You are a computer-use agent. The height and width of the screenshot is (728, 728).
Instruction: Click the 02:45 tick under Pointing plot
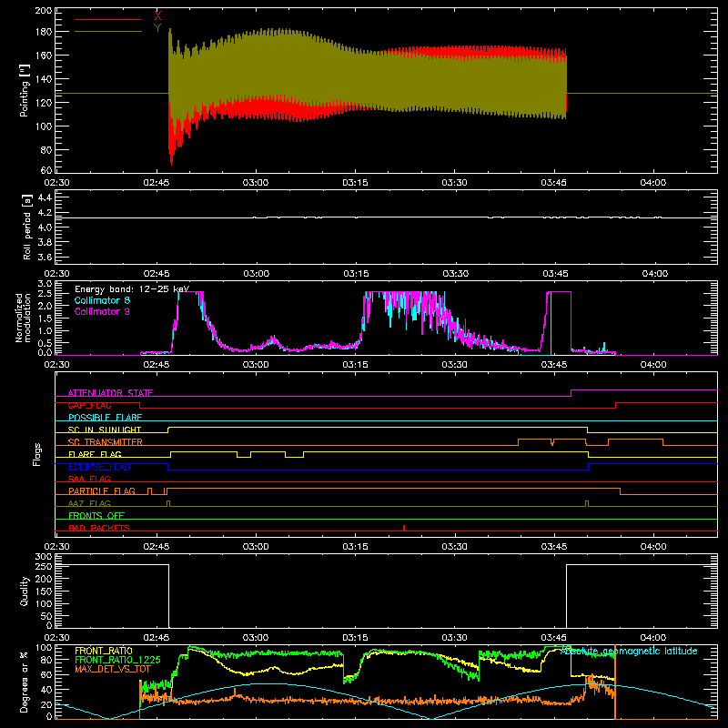pos(156,183)
